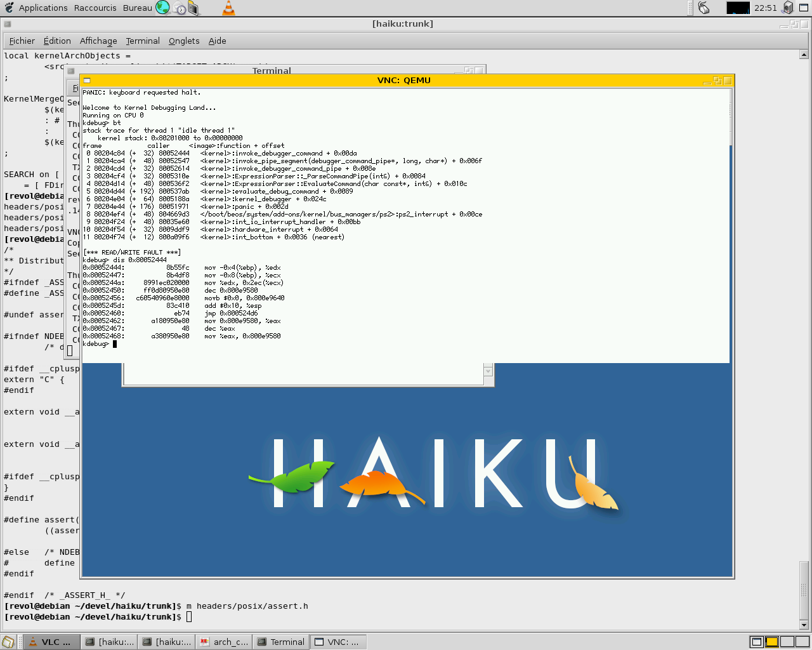Screen dimensions: 812x650
Task: Click '#endif /* _ASSERT_H_ */' line
Action: point(65,595)
